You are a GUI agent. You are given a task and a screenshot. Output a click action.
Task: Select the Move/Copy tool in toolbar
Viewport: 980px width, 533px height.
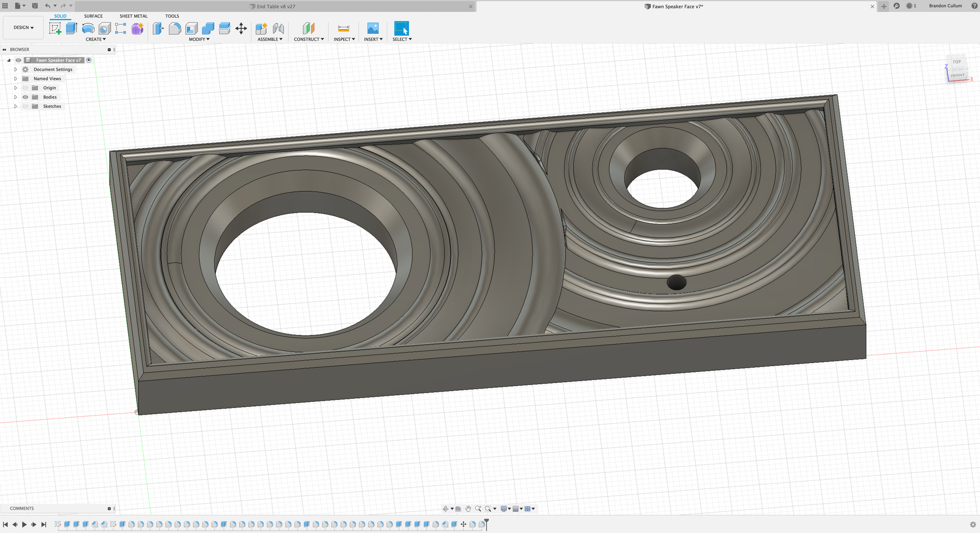pos(241,29)
